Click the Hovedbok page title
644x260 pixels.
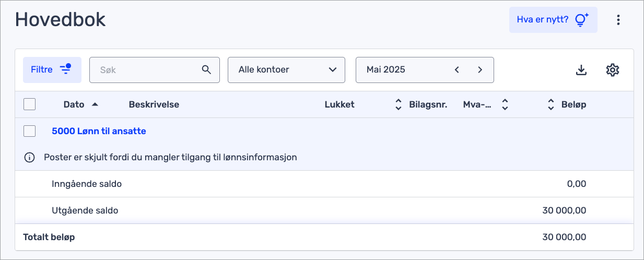pos(61,19)
